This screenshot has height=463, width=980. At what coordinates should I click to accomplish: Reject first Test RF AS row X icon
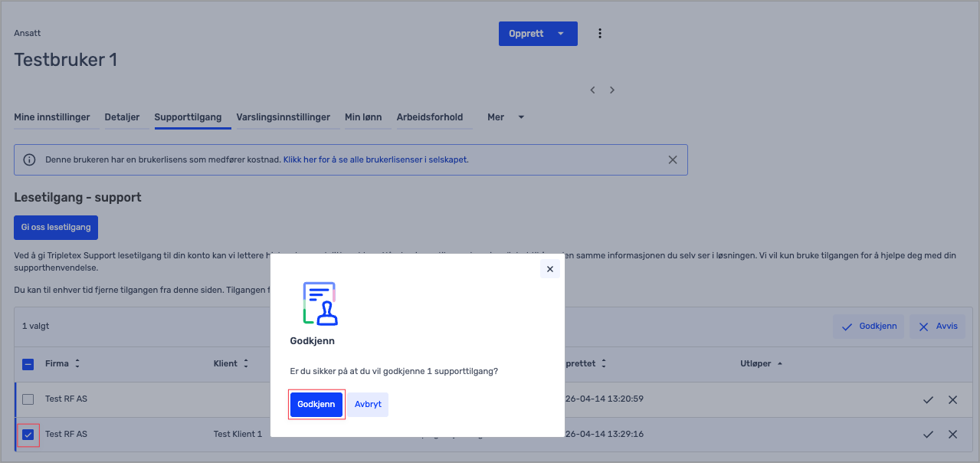point(953,399)
